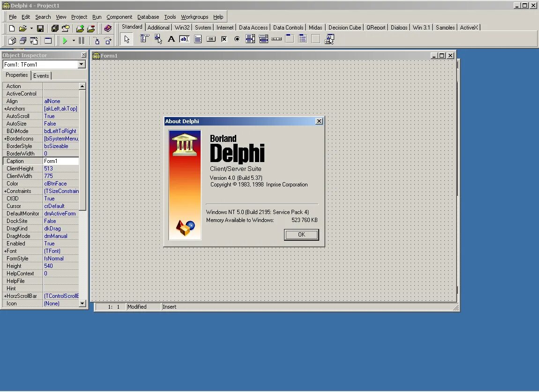Switch to the Additional palette tab
This screenshot has width=539, height=392.
click(x=158, y=28)
